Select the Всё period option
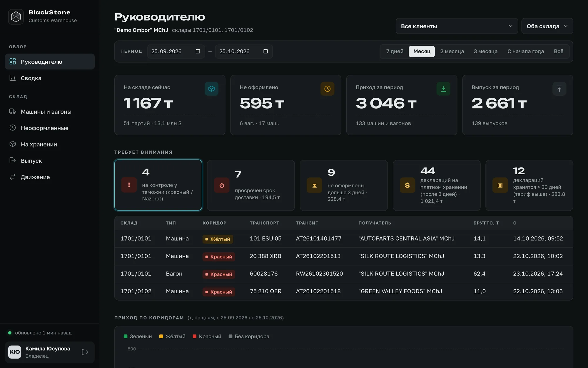Viewport: 588px width, 368px height. click(x=558, y=51)
